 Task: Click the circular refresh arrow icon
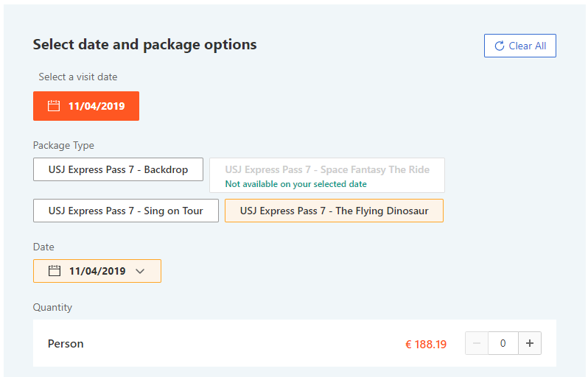[x=499, y=46]
